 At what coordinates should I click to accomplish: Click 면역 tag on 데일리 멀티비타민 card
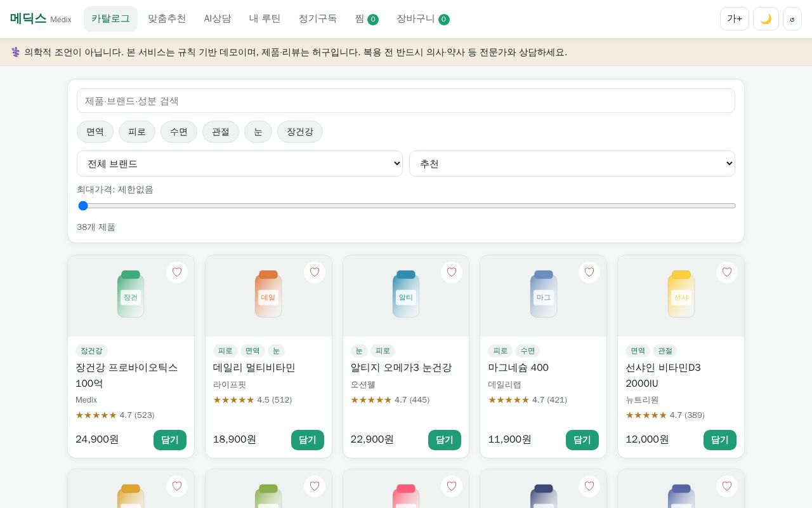(x=252, y=351)
